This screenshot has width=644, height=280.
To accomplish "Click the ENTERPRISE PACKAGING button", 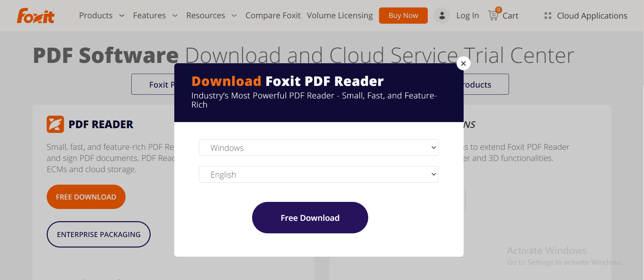I will 98,234.
